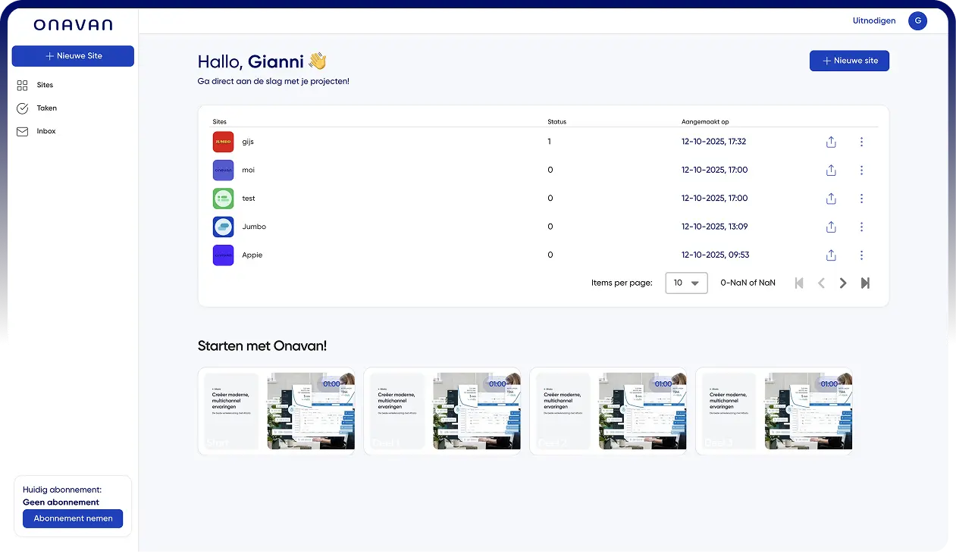Jump to last page in pagination
Viewport: 956px width, 560px height.
click(865, 283)
